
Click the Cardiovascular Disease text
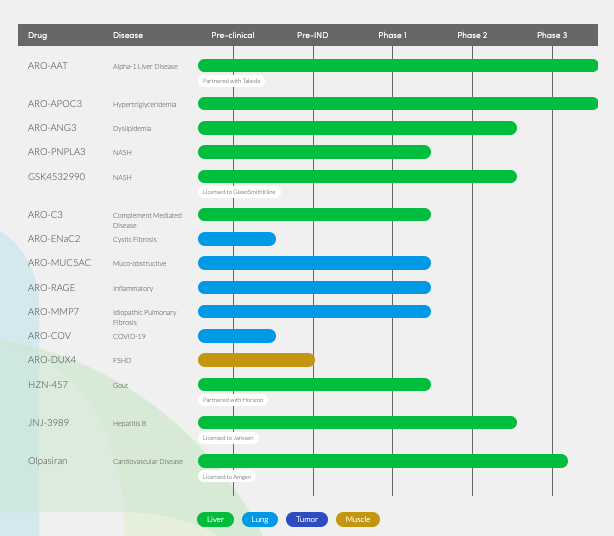[148, 461]
